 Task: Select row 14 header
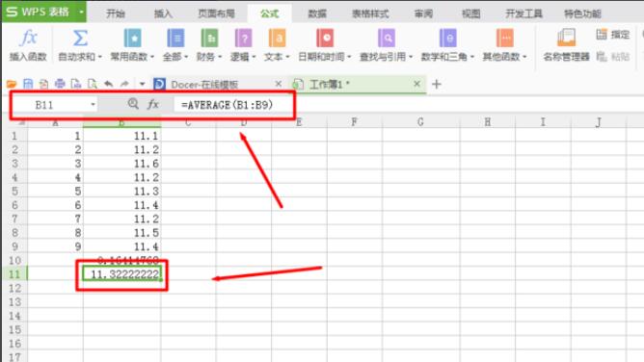14,316
